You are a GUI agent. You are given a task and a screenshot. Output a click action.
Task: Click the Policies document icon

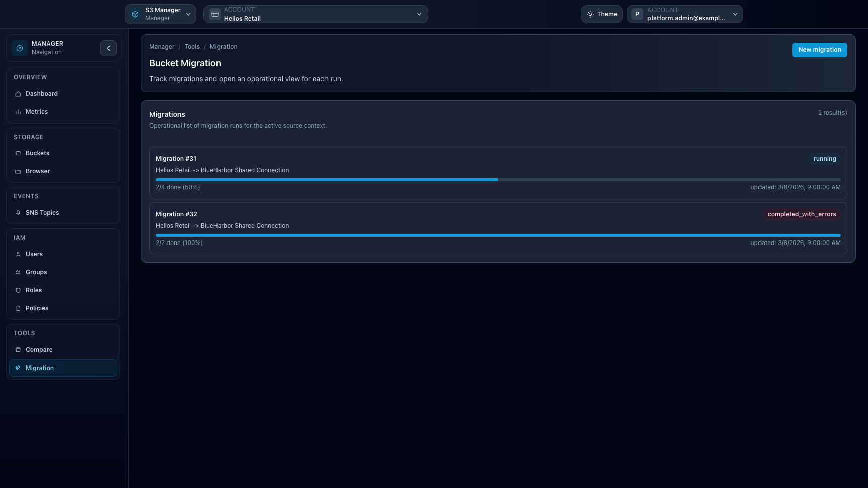[18, 308]
